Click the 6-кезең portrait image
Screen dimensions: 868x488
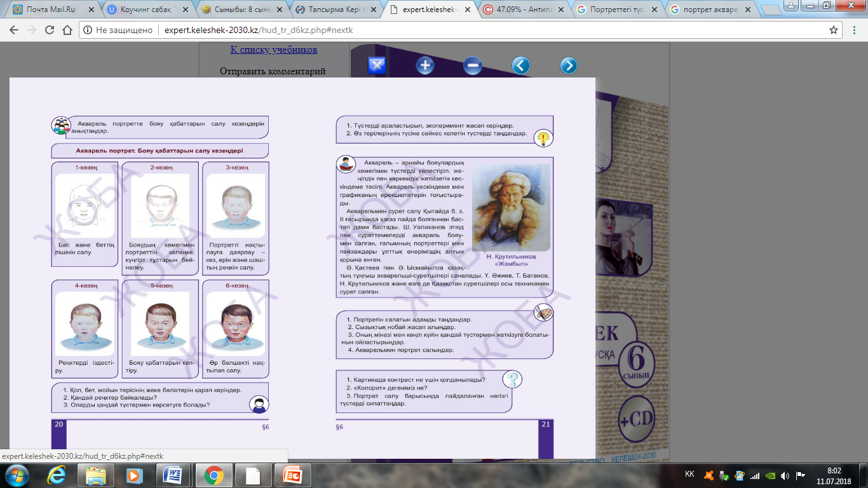[x=235, y=324]
